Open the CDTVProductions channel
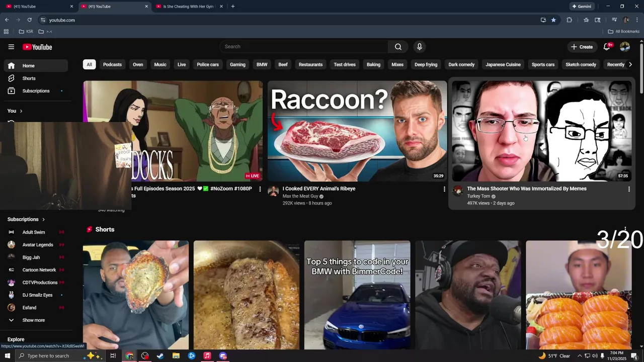This screenshot has height=362, width=644. [x=36, y=283]
